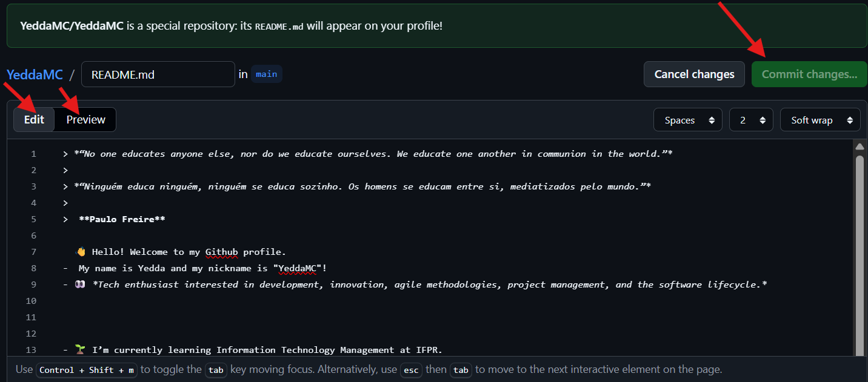Click the "Control + Shift + m" shortcut hint
868x382 pixels.
(x=87, y=370)
